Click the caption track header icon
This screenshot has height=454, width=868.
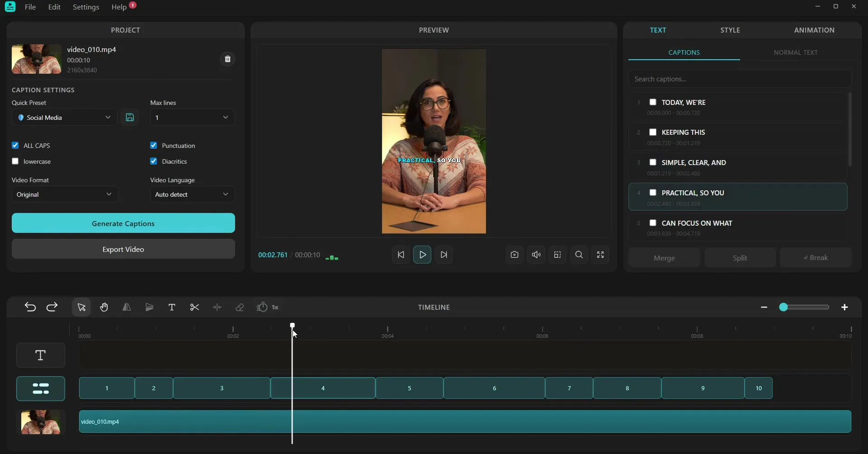tap(41, 389)
